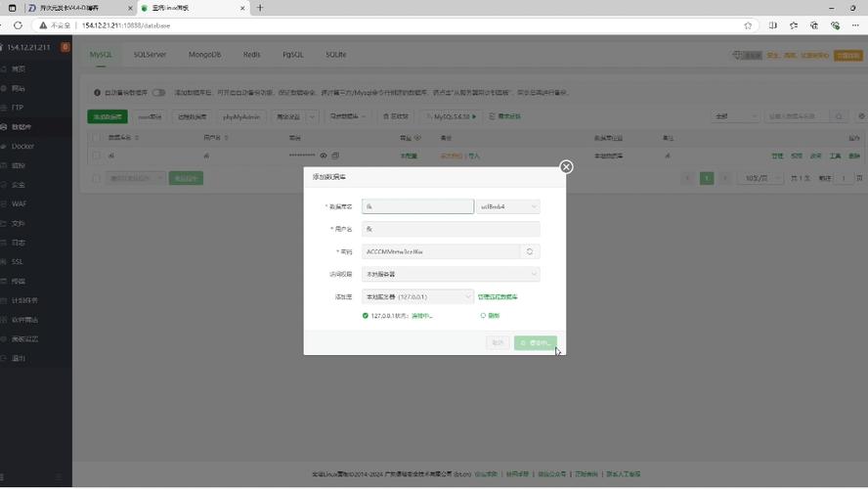Open the FTP sidebar item
868x489 pixels.
click(18, 108)
